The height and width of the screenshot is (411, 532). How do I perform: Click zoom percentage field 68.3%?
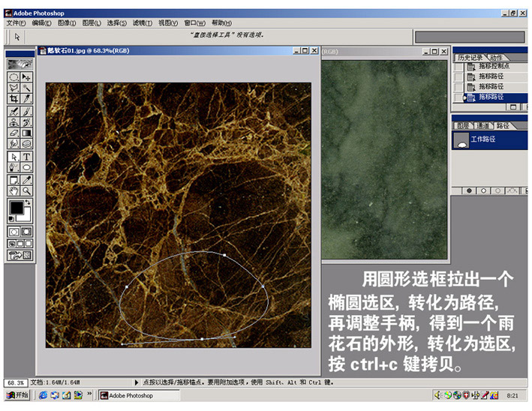pyautogui.click(x=16, y=382)
